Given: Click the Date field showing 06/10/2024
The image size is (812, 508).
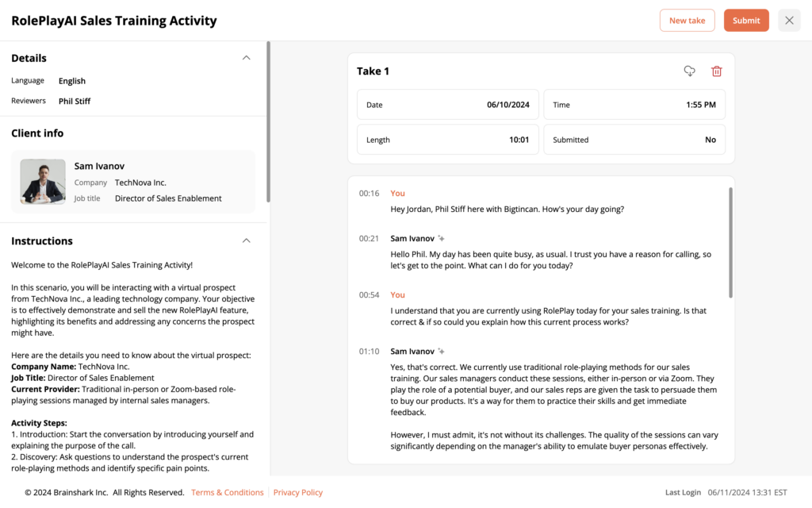Looking at the screenshot, I should click(448, 105).
